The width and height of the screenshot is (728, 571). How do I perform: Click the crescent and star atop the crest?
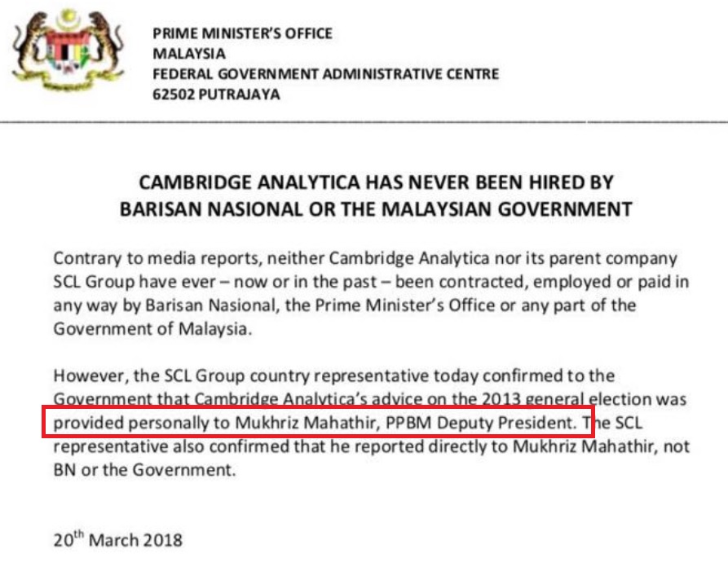(x=68, y=19)
